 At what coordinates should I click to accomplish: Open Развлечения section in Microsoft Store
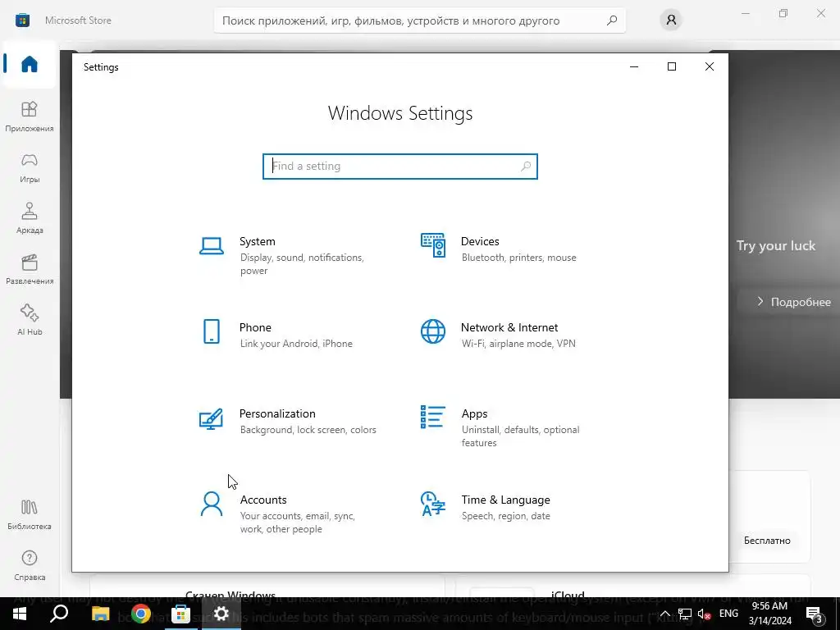[x=30, y=269]
